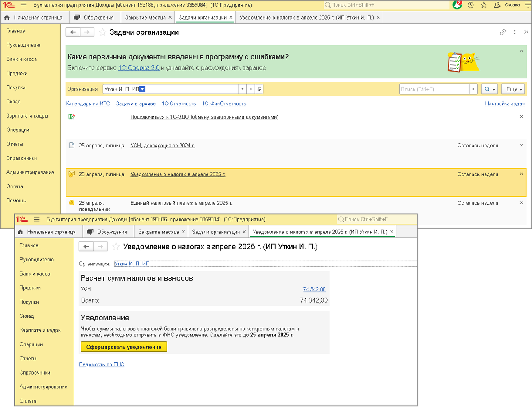Open Уткин И. П. ИП organization link
The image size is (532, 407).
pos(132,264)
